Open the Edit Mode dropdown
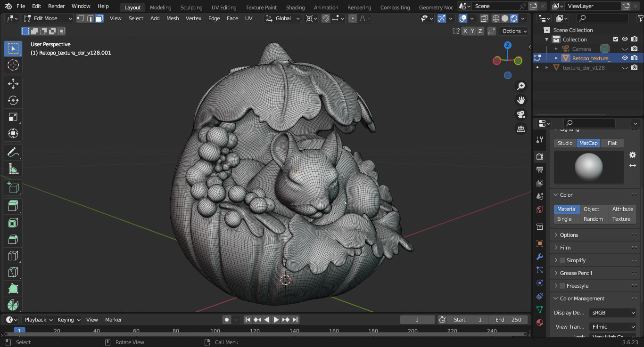The image size is (644, 347). 48,18
